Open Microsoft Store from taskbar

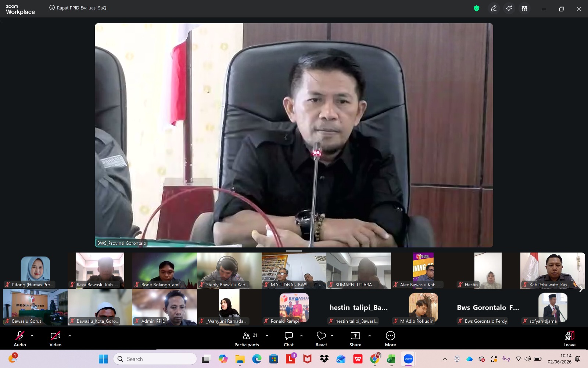pyautogui.click(x=273, y=359)
